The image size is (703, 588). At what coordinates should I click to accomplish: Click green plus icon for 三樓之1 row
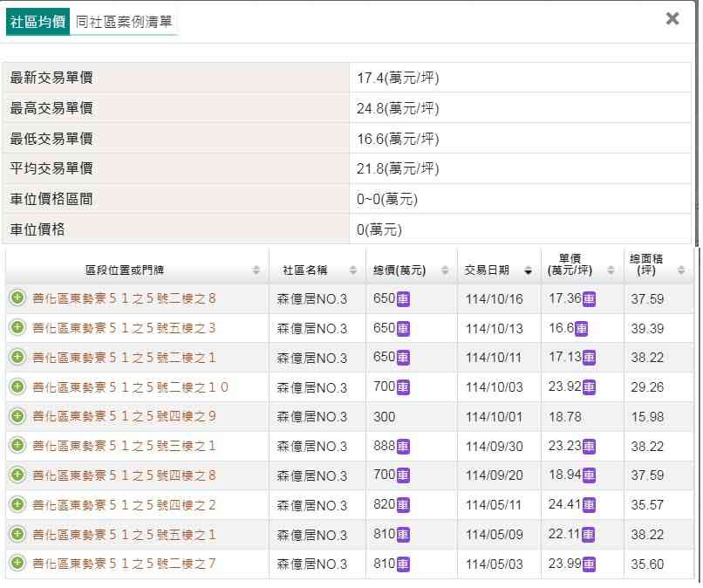tap(17, 446)
